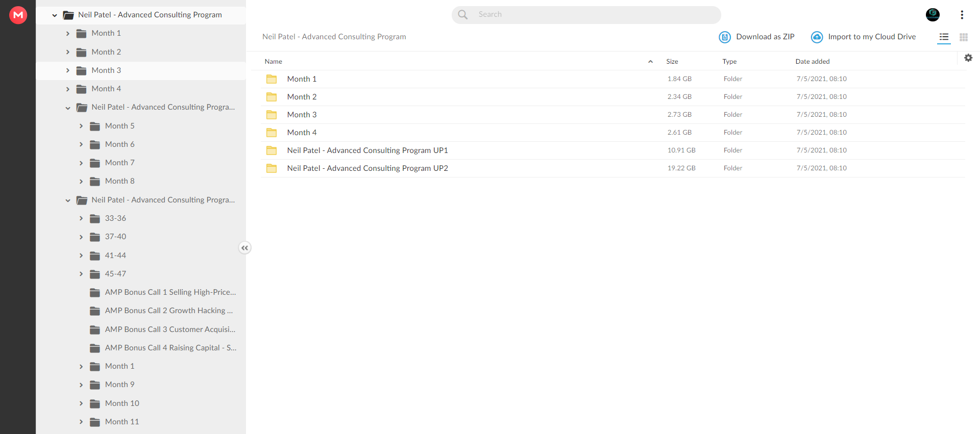The width and height of the screenshot is (980, 434).
Task: Click the Month 1 folder icon in file list
Action: [272, 79]
